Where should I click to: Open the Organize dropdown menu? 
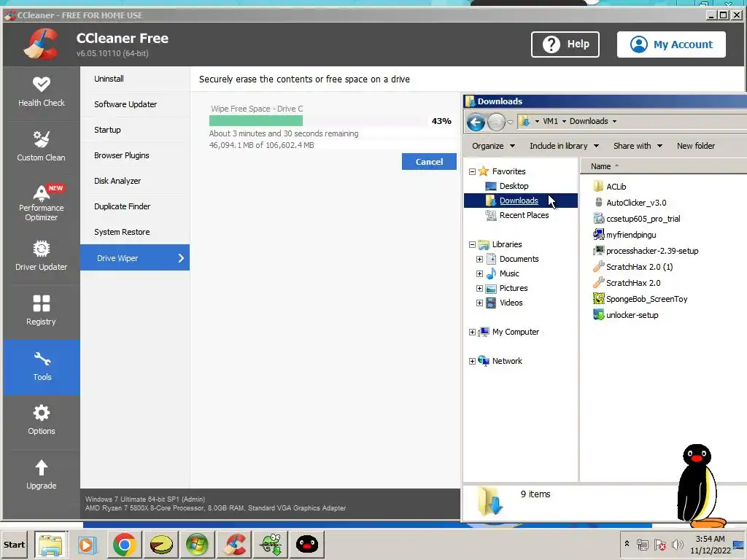coord(493,146)
